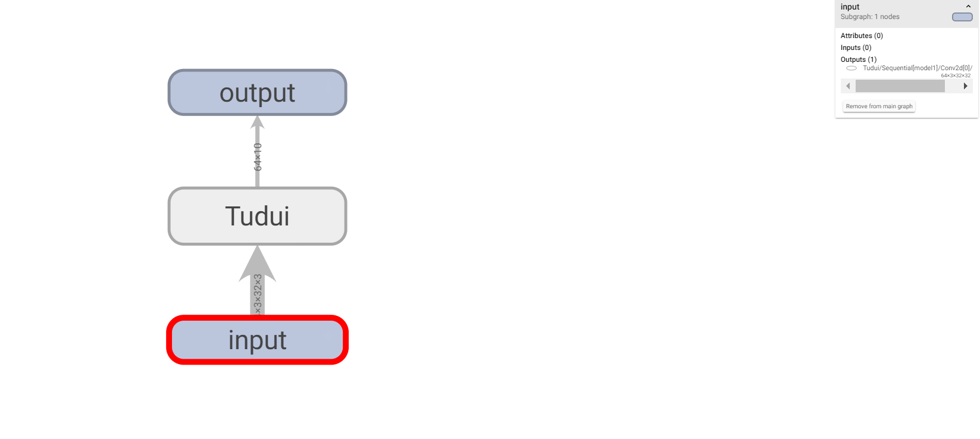Collapse the input info panel chevron
This screenshot has height=439, width=980.
click(x=968, y=7)
